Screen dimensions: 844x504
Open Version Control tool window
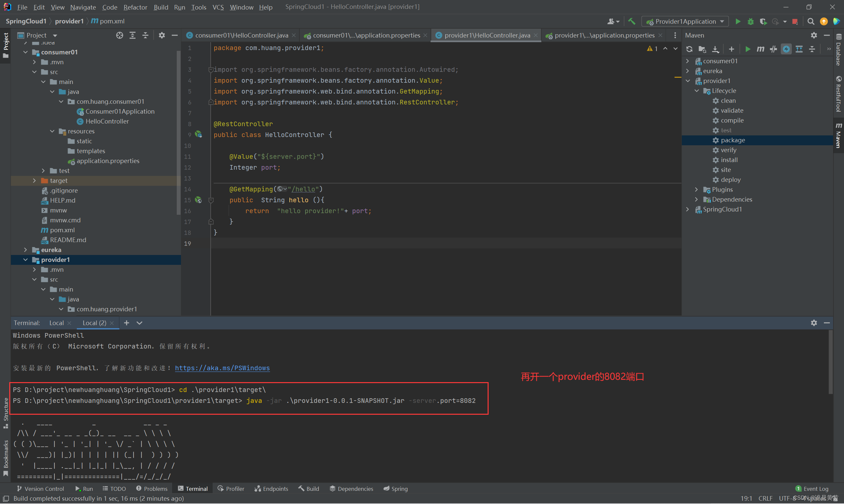pyautogui.click(x=40, y=489)
